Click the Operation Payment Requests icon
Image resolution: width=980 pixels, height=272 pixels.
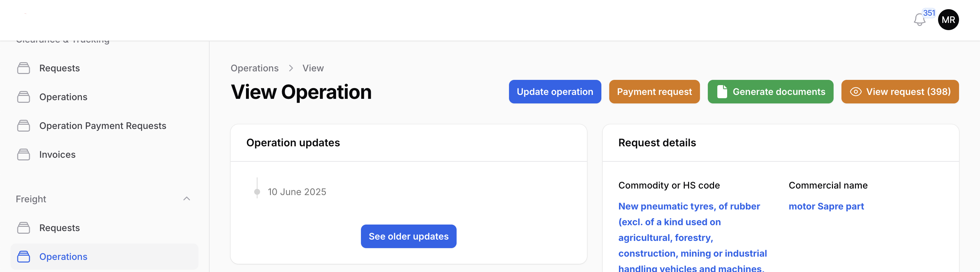pyautogui.click(x=24, y=126)
